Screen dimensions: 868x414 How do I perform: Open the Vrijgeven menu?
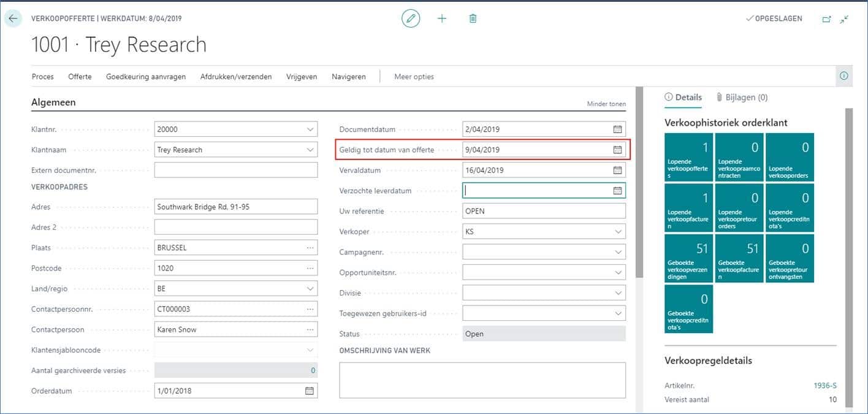(x=302, y=77)
